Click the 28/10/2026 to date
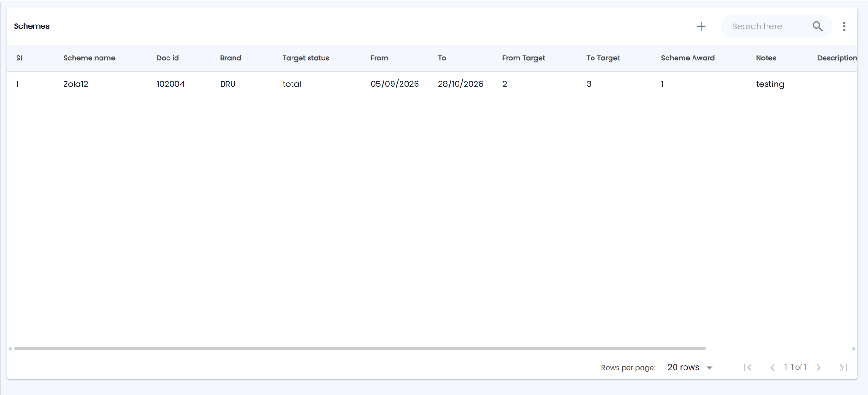The height and width of the screenshot is (395, 868). [x=460, y=84]
